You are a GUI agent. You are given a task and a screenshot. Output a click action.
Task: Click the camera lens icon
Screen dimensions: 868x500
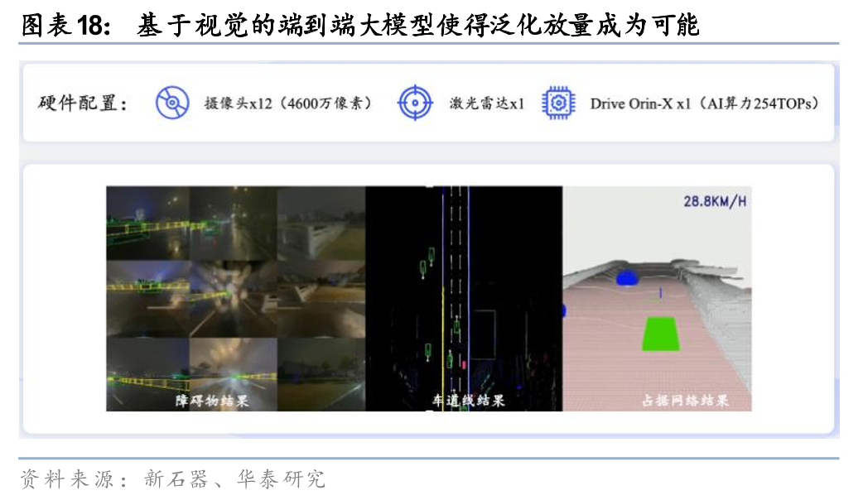171,103
